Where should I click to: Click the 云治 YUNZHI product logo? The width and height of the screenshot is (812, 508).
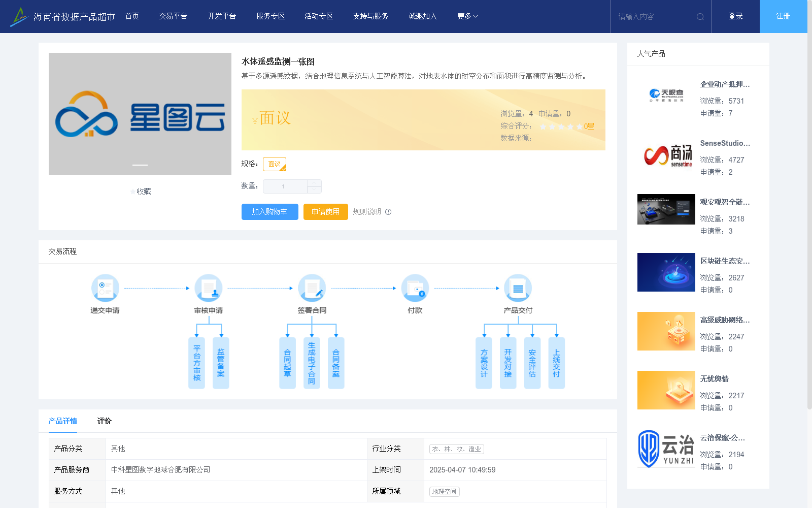pyautogui.click(x=666, y=449)
